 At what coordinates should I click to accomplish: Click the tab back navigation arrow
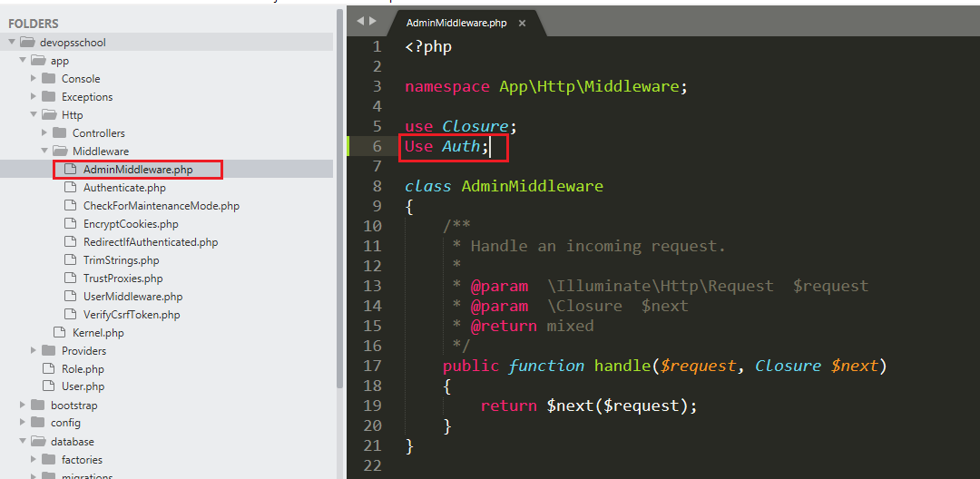pyautogui.click(x=360, y=20)
